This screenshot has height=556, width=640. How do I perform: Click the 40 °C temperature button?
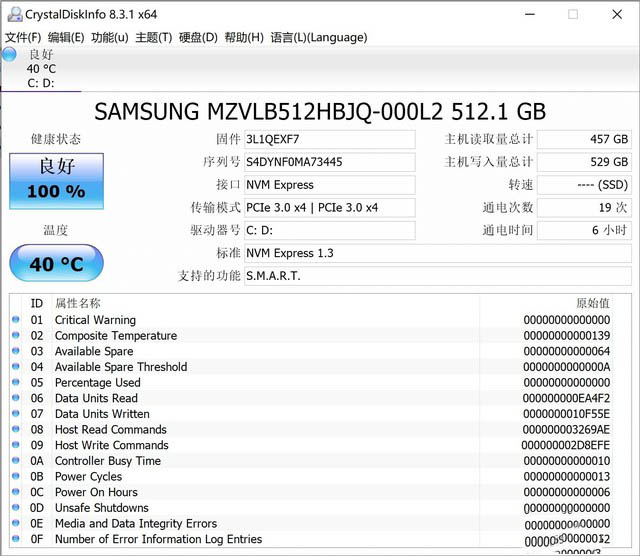click(56, 263)
